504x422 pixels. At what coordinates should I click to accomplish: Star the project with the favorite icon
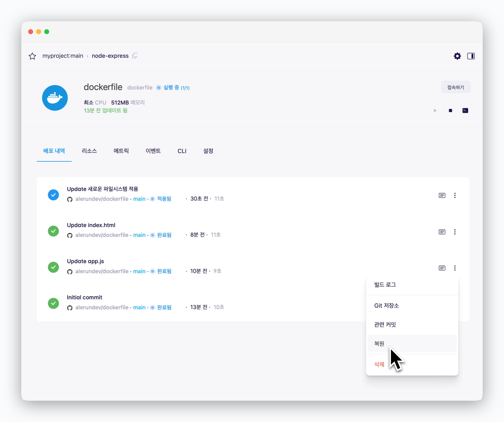pyautogui.click(x=32, y=56)
